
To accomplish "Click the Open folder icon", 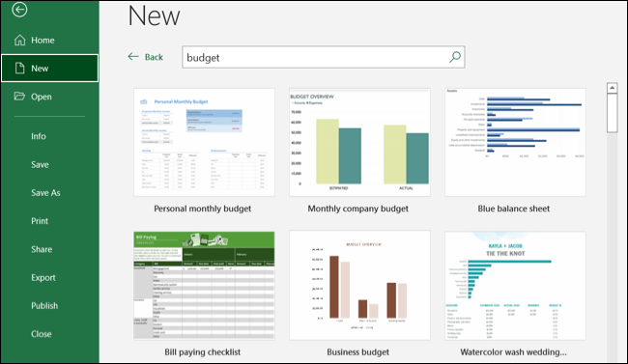I will [x=19, y=97].
